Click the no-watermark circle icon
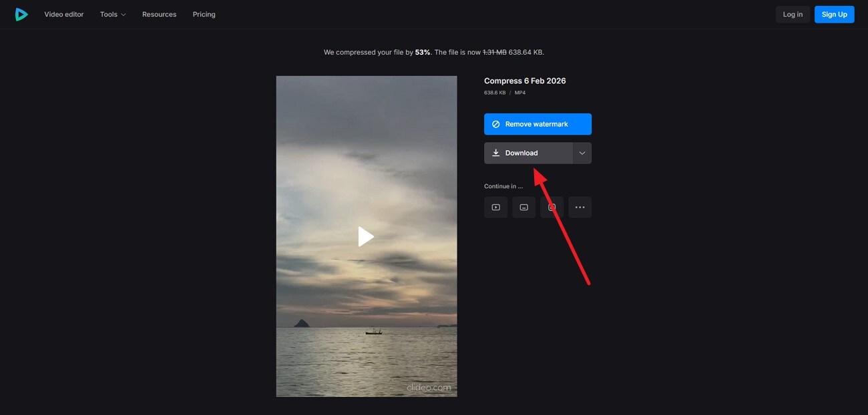868x415 pixels. click(496, 123)
